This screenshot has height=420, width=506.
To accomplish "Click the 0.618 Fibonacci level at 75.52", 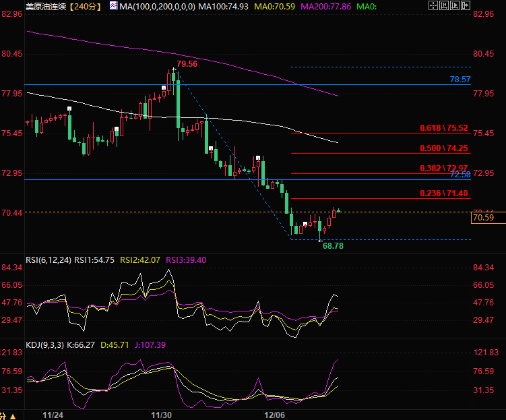I will coord(443,127).
